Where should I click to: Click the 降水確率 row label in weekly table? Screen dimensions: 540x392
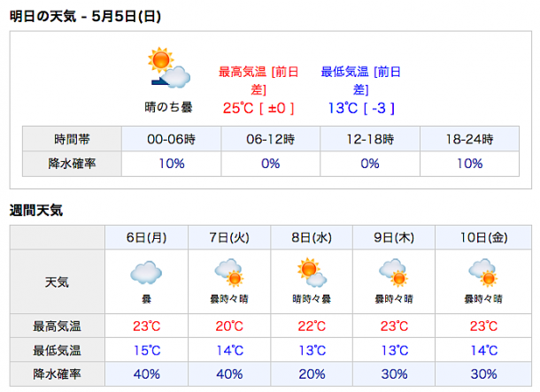(57, 373)
